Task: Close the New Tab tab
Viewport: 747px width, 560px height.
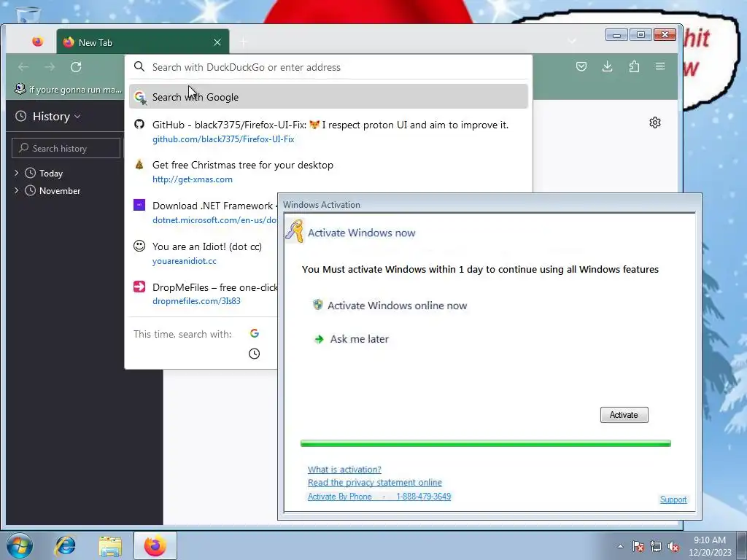Action: coord(217,42)
